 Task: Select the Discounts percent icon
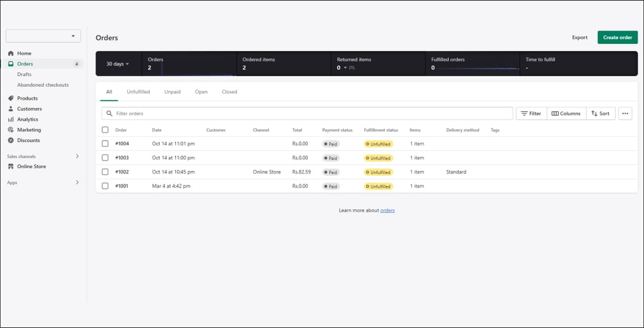(x=11, y=140)
